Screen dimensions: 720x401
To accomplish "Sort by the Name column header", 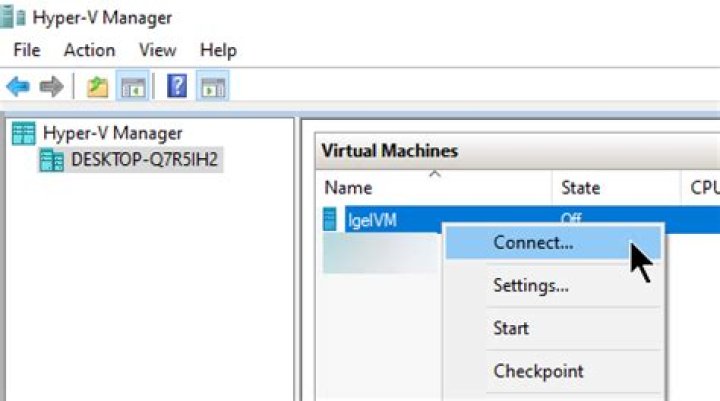I will (433, 188).
